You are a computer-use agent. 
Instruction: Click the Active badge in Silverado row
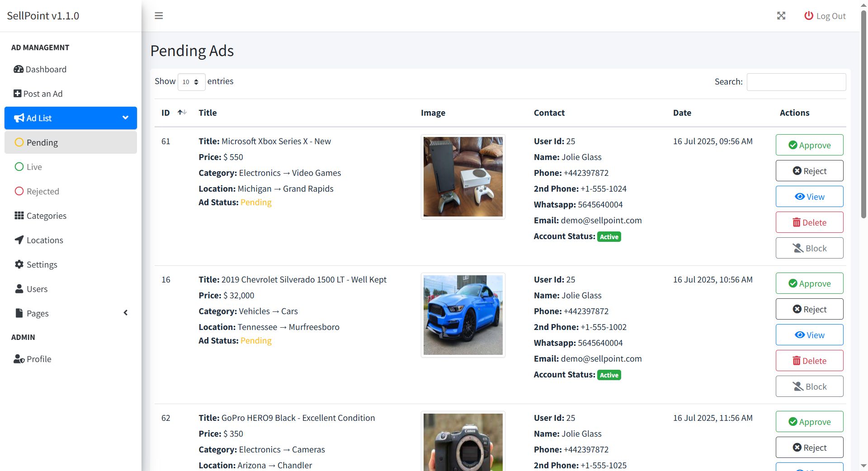(609, 375)
